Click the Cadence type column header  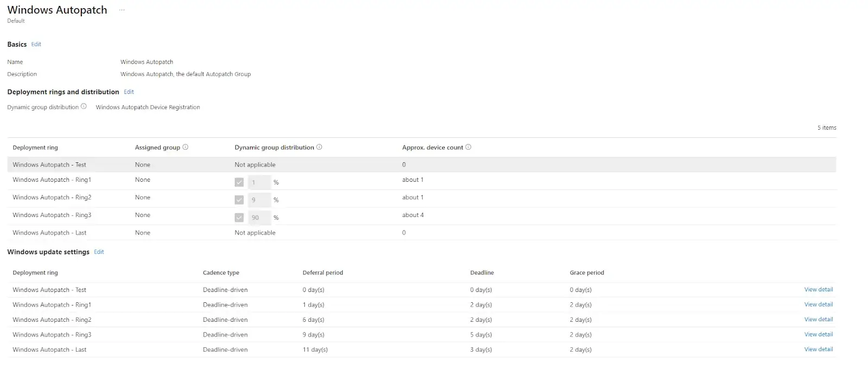tap(221, 273)
